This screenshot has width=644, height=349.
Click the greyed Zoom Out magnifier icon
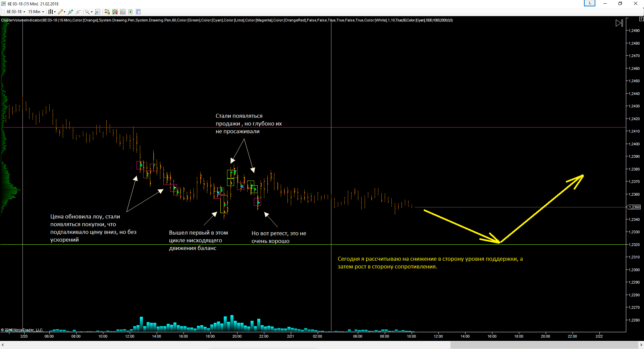click(x=78, y=12)
